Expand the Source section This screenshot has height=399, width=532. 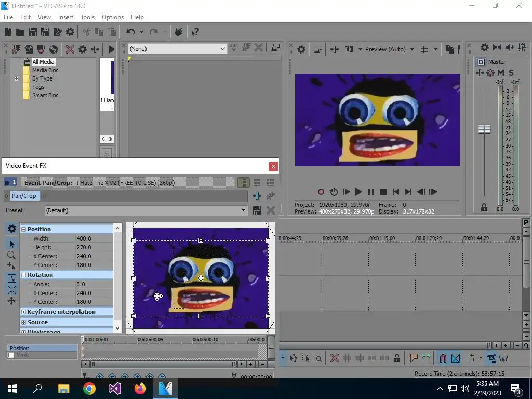click(24, 322)
